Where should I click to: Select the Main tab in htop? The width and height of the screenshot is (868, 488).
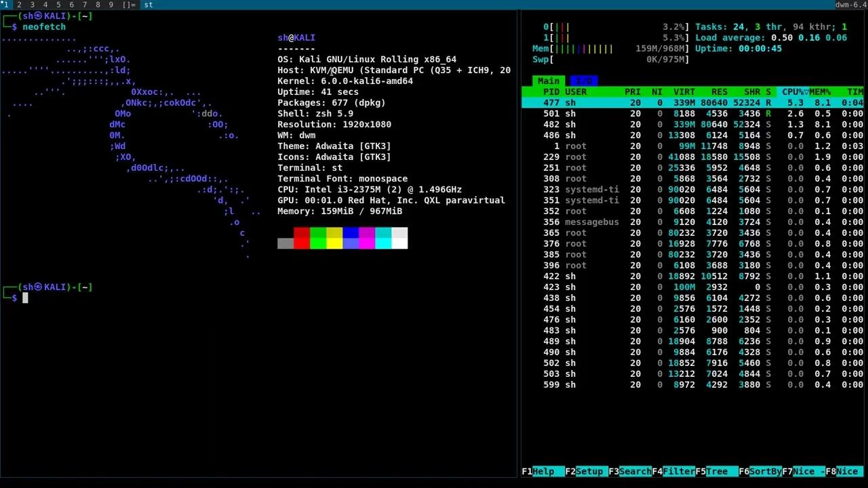[548, 81]
